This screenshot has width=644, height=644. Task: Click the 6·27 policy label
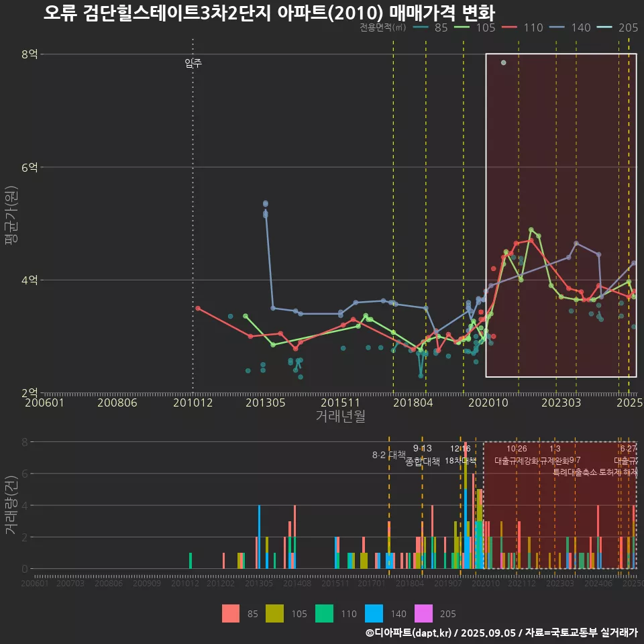coord(629,449)
